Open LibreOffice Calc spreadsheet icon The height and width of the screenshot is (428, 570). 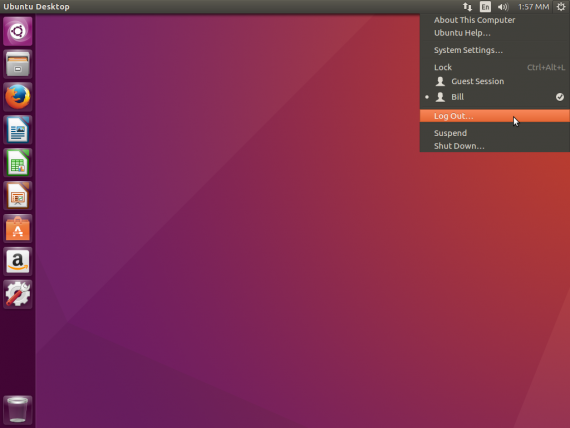[x=17, y=163]
